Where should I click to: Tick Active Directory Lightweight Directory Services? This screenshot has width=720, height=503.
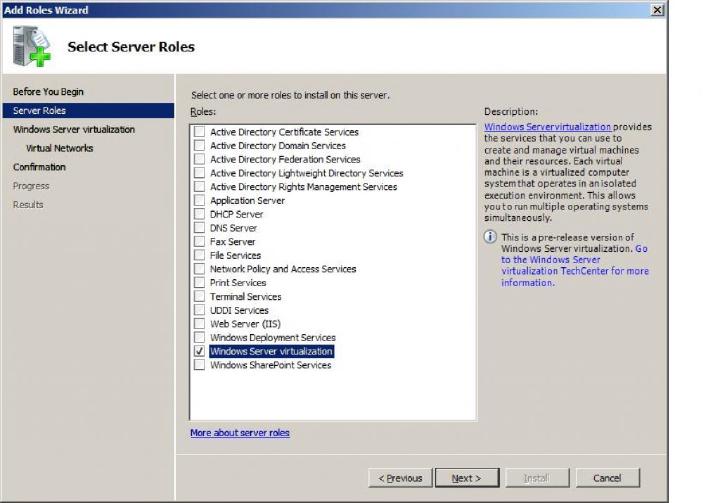(199, 173)
